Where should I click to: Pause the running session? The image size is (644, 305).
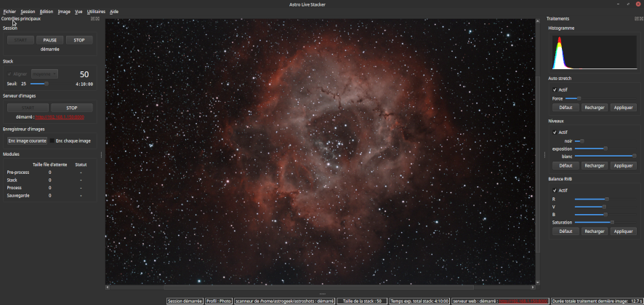pyautogui.click(x=50, y=40)
